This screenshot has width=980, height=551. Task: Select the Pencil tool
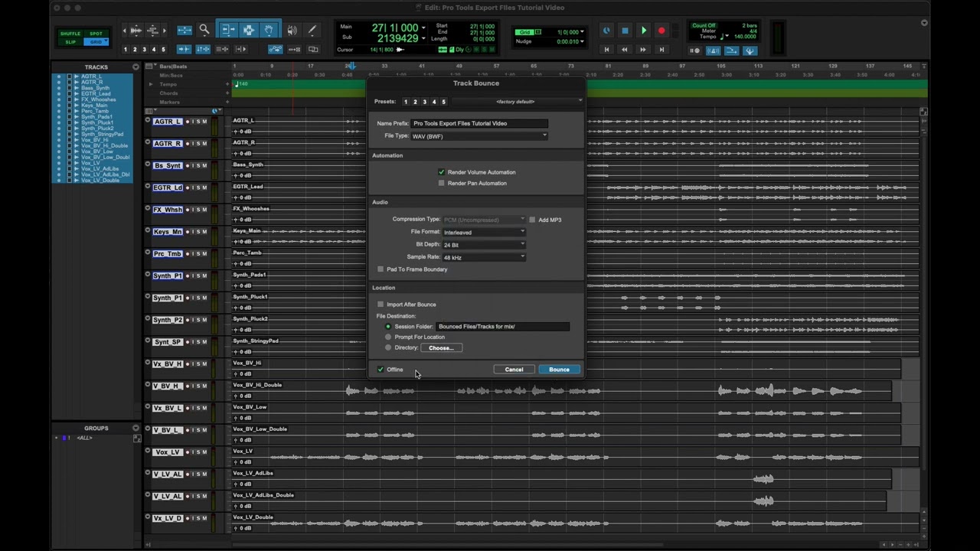pos(312,30)
